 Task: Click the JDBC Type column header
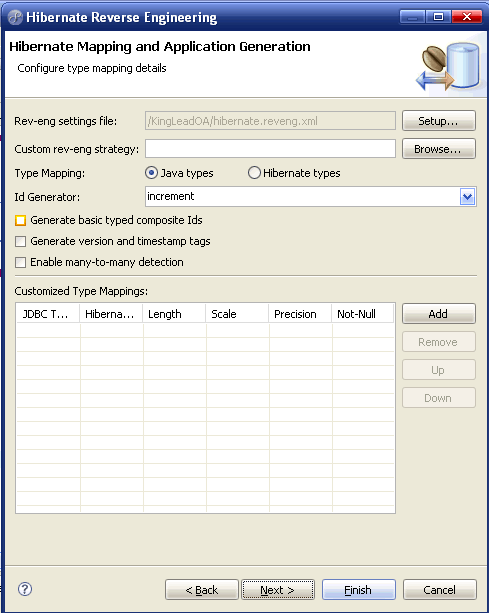48,314
